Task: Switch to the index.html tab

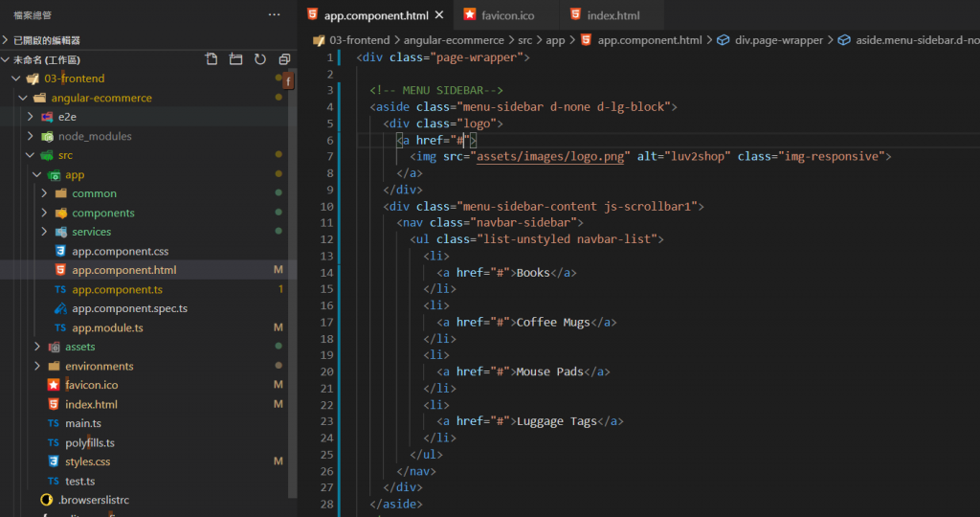Action: (x=613, y=15)
